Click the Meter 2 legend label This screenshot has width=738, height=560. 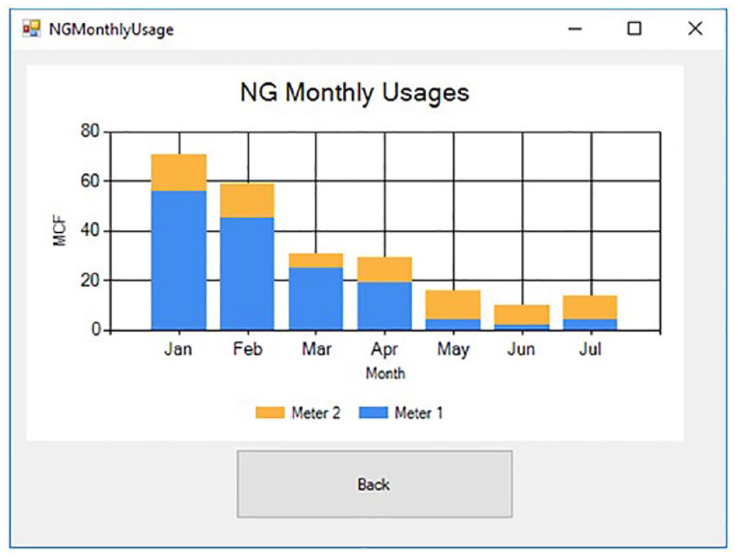click(x=316, y=413)
